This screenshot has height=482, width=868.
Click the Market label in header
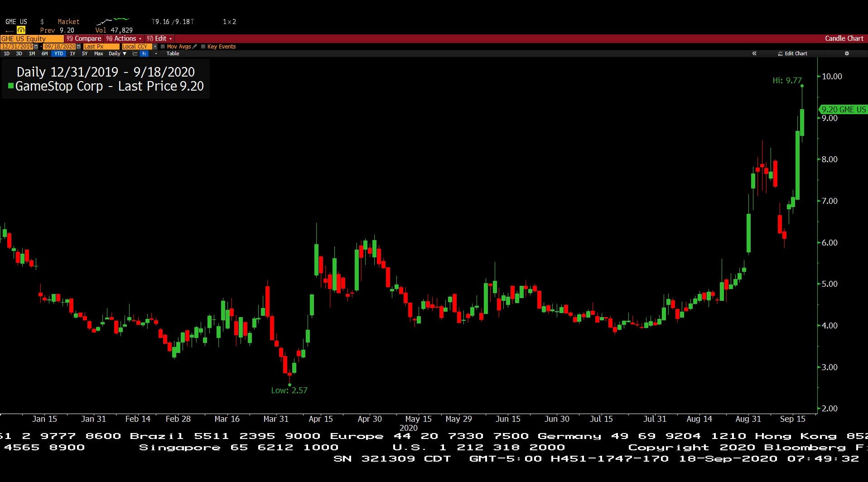(68, 21)
